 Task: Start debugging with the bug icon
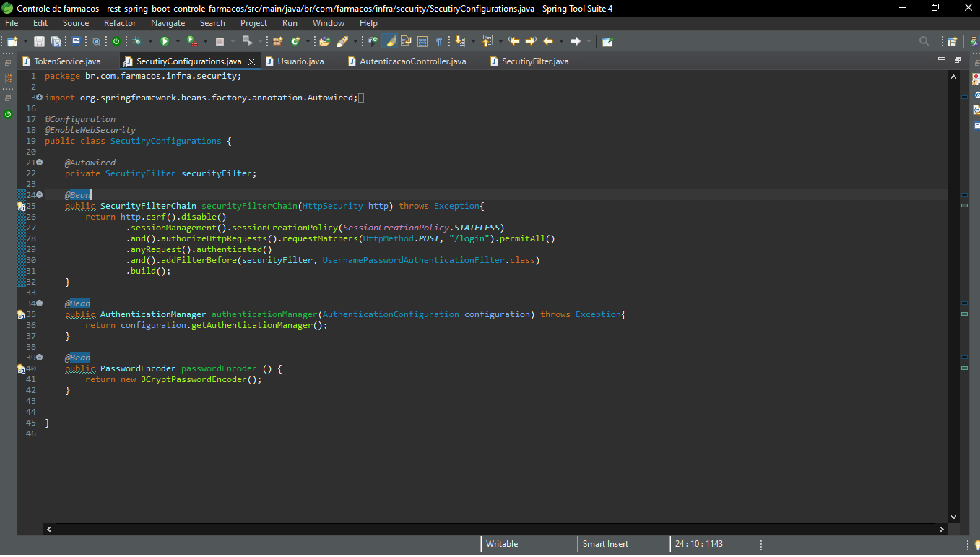click(x=136, y=41)
